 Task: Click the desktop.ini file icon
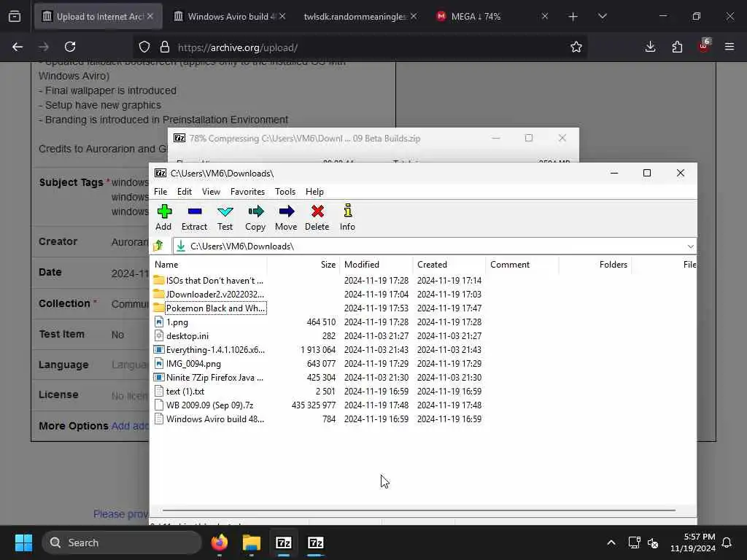159,335
